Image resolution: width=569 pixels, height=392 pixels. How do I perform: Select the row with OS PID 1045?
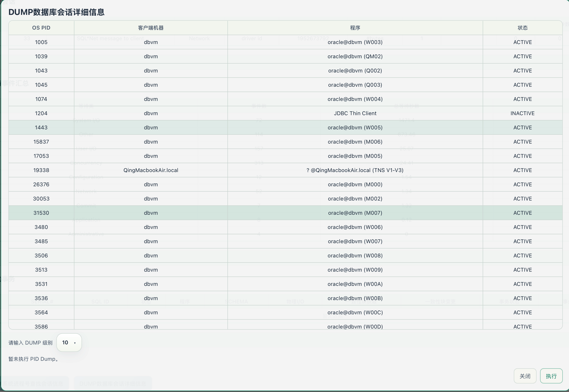click(x=285, y=85)
